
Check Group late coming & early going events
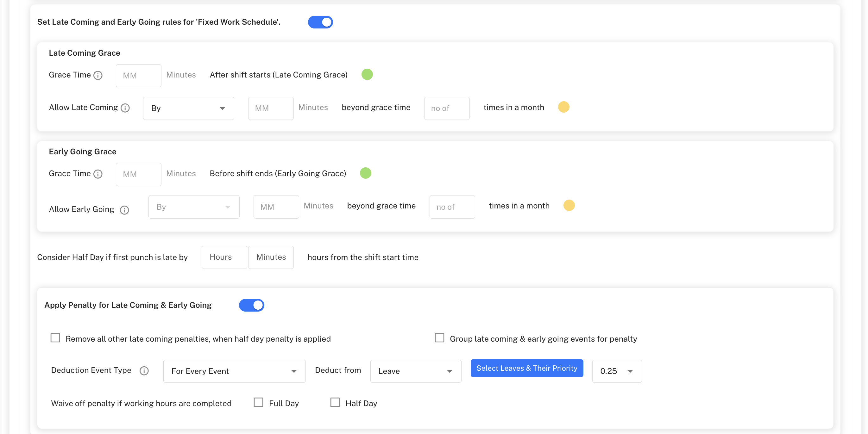[x=439, y=338]
